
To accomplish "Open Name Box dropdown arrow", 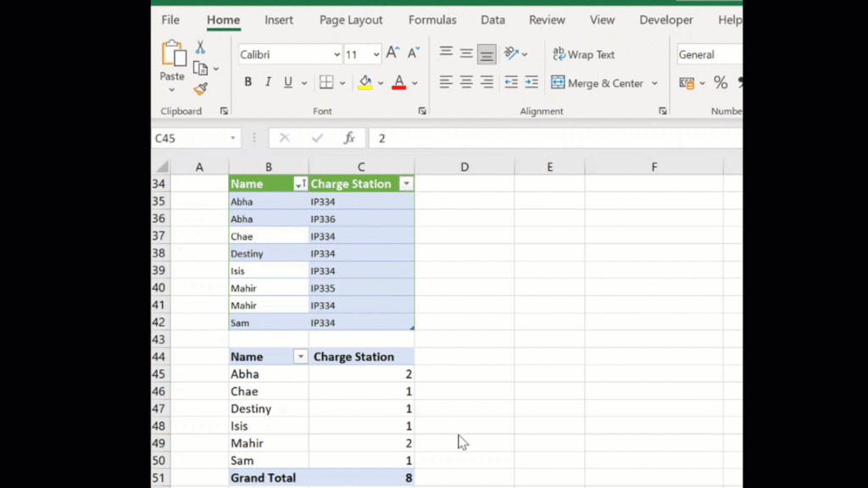I will 233,138.
